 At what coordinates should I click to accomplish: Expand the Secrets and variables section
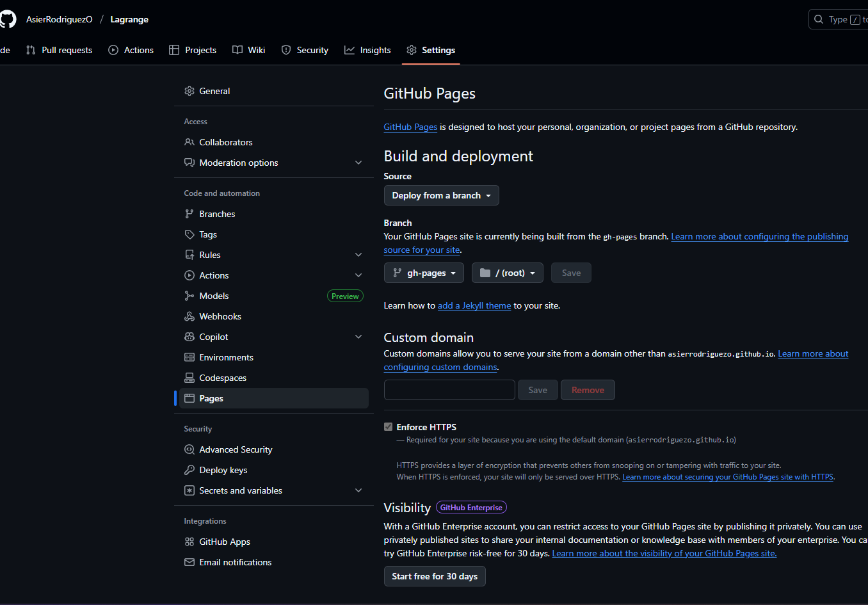358,490
